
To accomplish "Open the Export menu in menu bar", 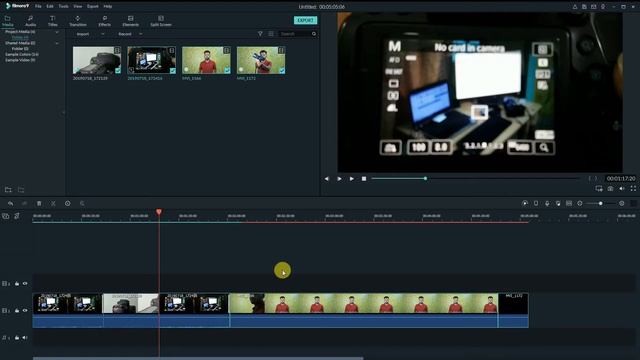I will 93,7.
